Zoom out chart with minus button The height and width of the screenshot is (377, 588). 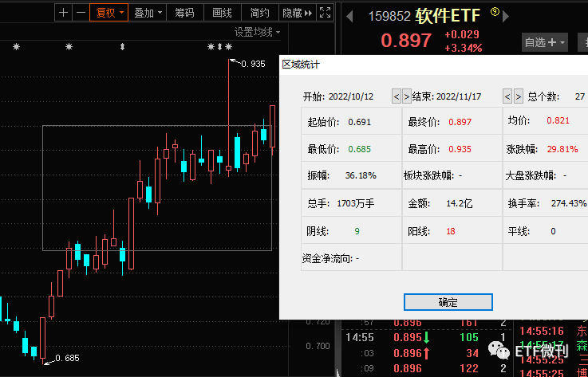81,13
